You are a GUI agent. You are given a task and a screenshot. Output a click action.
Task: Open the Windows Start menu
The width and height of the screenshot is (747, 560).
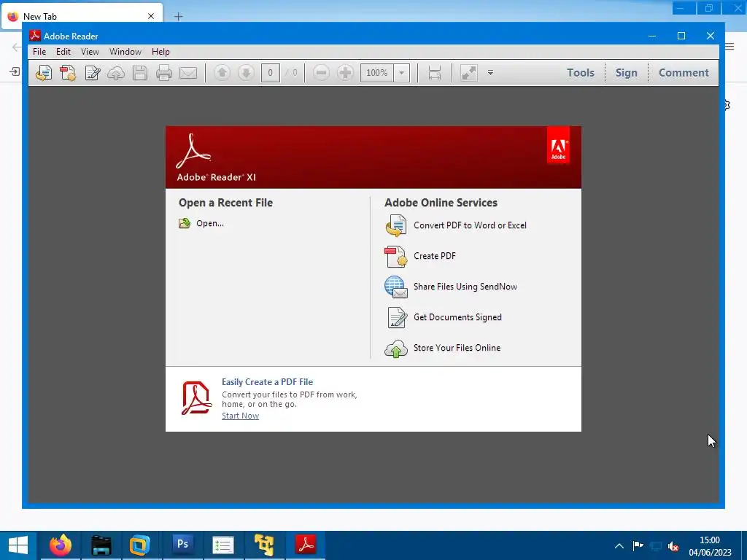tap(18, 545)
